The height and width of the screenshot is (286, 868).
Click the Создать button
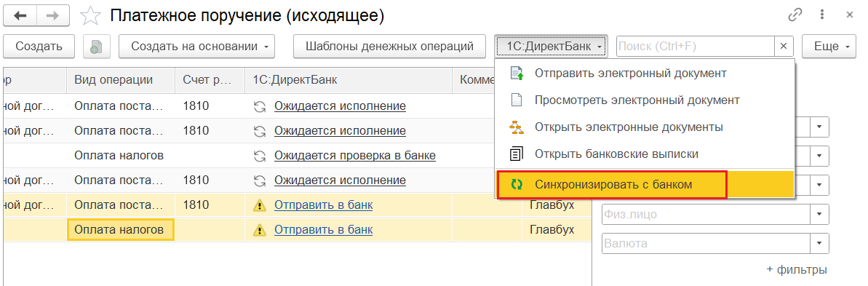(39, 47)
